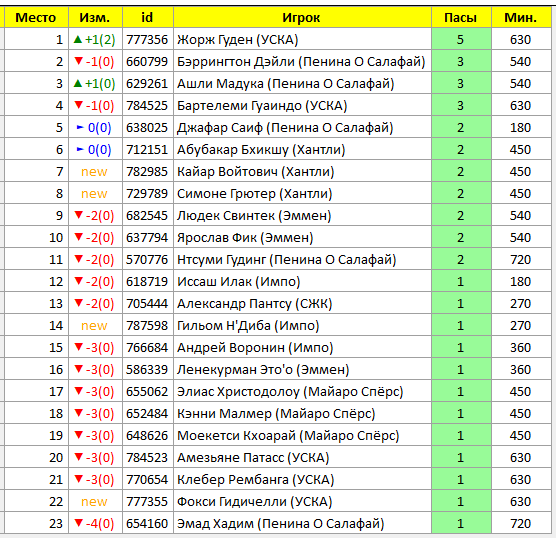Click the 'Мин.' column header

point(521,17)
